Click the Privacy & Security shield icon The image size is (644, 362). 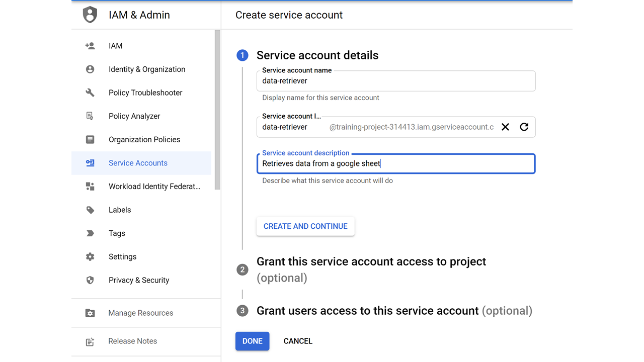point(90,280)
